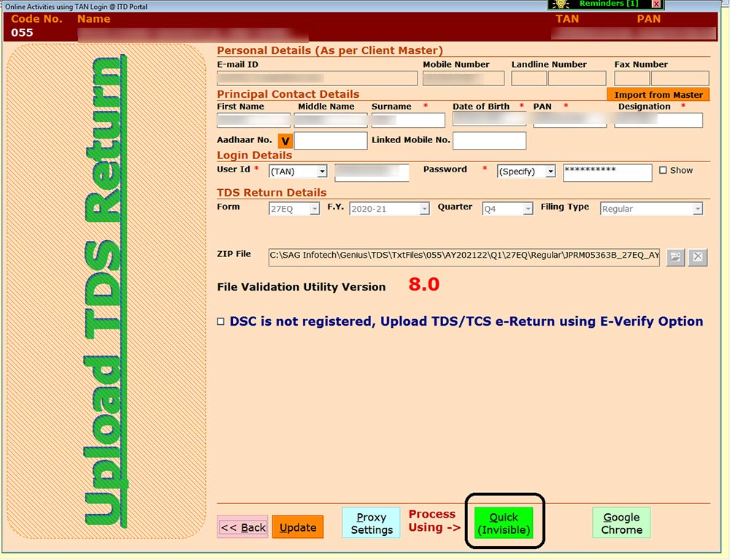Click the Linked Mobile No. input field
Image resolution: width=730 pixels, height=560 pixels.
point(489,140)
